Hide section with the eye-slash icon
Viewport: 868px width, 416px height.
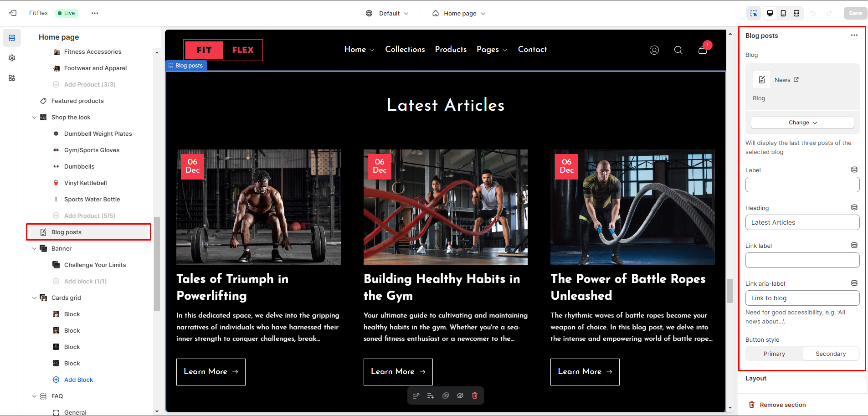460,395
